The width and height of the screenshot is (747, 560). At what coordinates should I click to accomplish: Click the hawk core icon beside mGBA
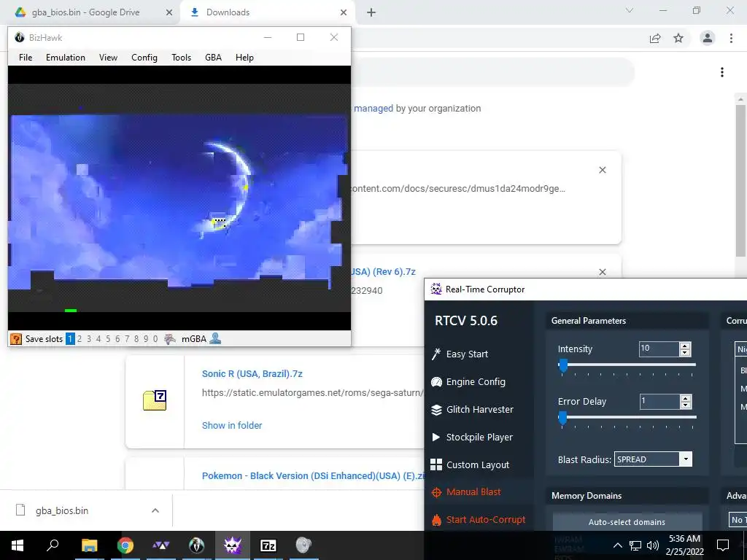[x=170, y=339]
